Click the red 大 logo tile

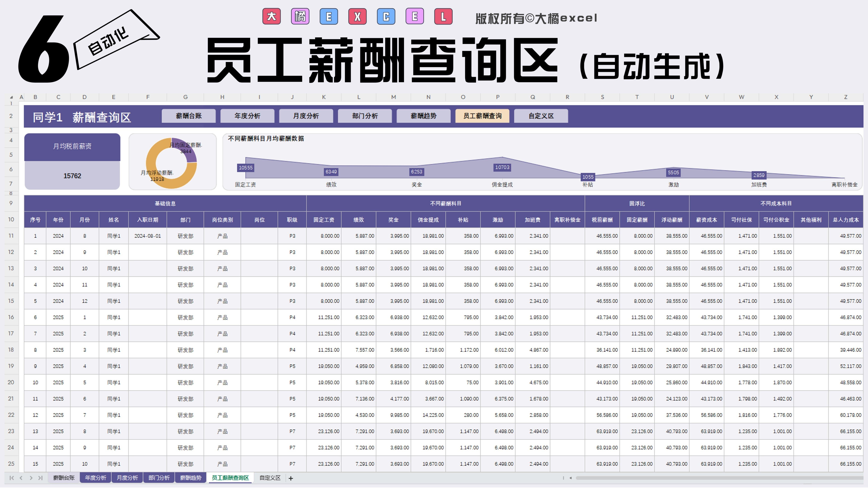(x=271, y=17)
